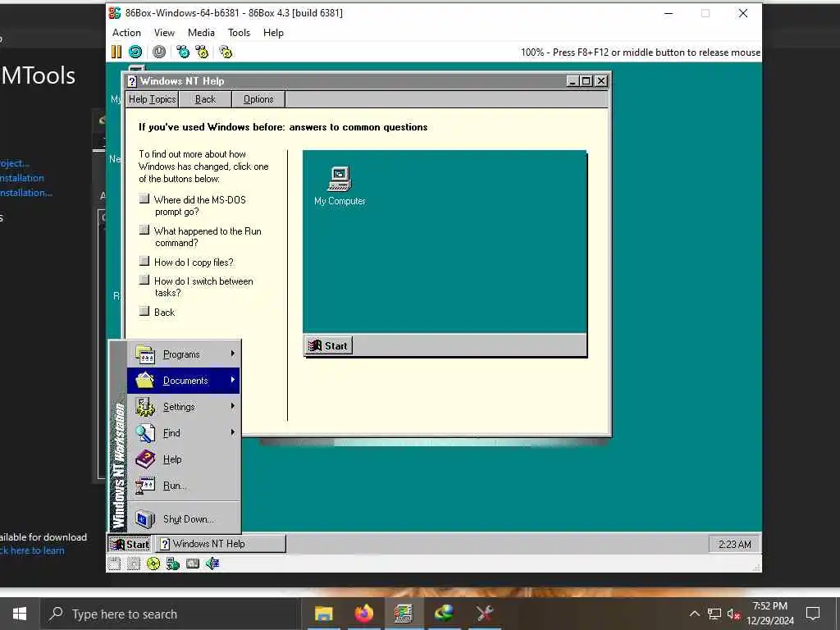Click the ACPI shutdown power icon
The width and height of the screenshot is (840, 630).
tap(159, 52)
